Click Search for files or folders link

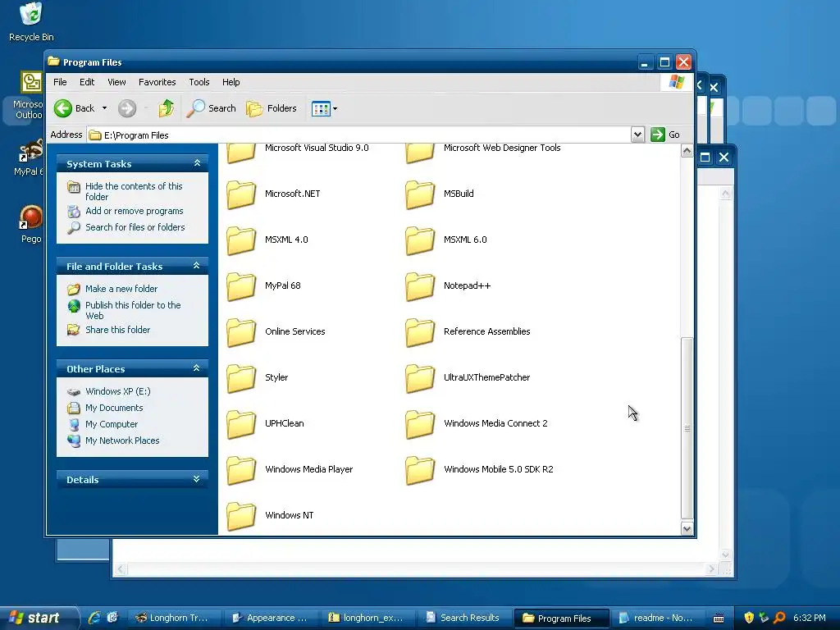coord(135,227)
